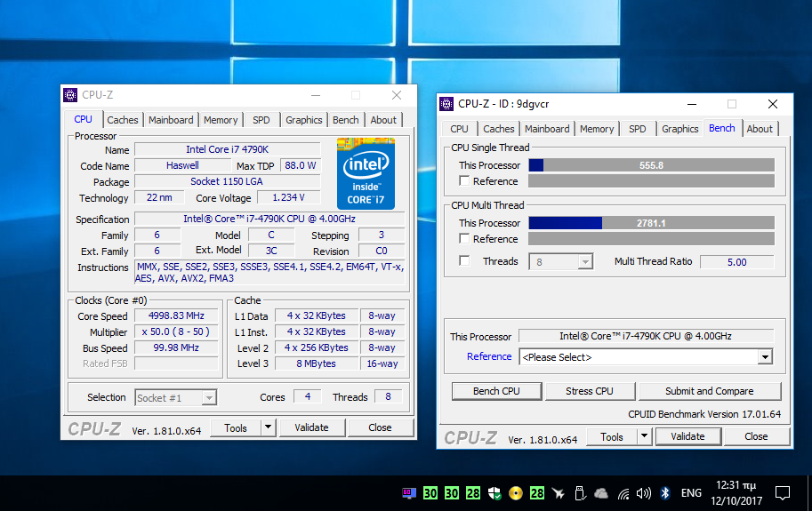Click Close button at bottom of 9dgvcr window
The width and height of the screenshot is (812, 511).
pyautogui.click(x=756, y=436)
